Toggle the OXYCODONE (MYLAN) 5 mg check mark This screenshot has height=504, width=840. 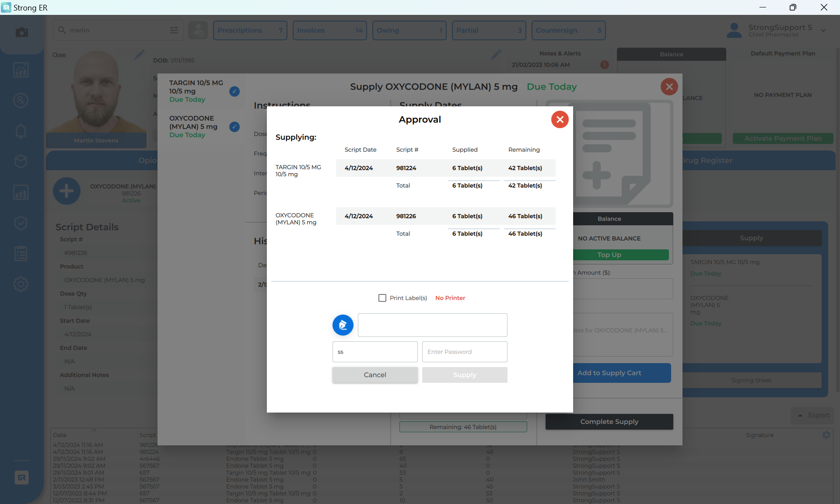(x=234, y=127)
